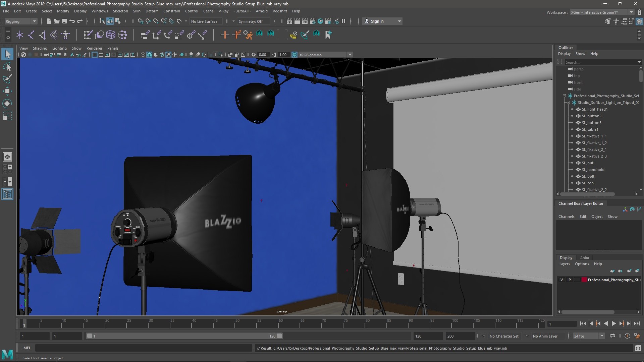644x362 pixels.
Task: Click the Open Scene folder icon
Action: 57,21
